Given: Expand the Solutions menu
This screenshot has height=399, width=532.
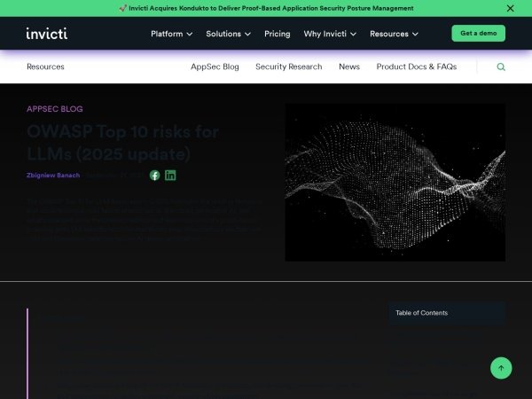Looking at the screenshot, I should pyautogui.click(x=229, y=34).
